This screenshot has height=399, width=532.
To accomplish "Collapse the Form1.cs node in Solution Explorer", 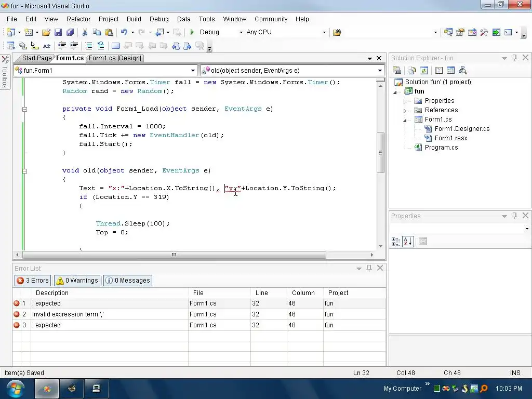I will (405, 120).
